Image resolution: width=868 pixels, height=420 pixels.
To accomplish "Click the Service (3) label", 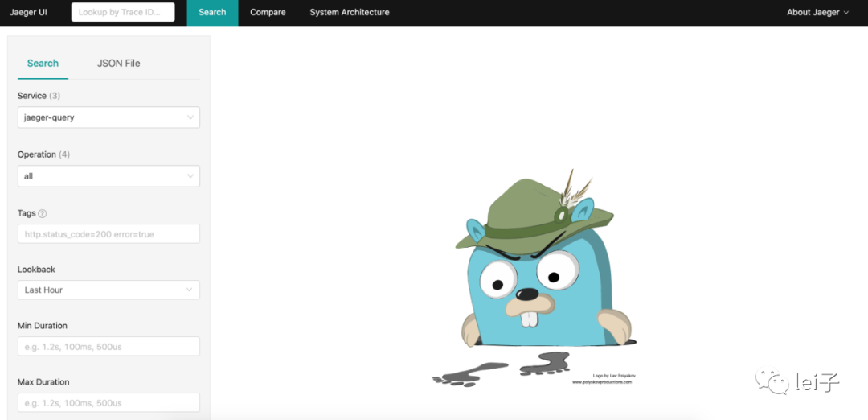I will [39, 96].
